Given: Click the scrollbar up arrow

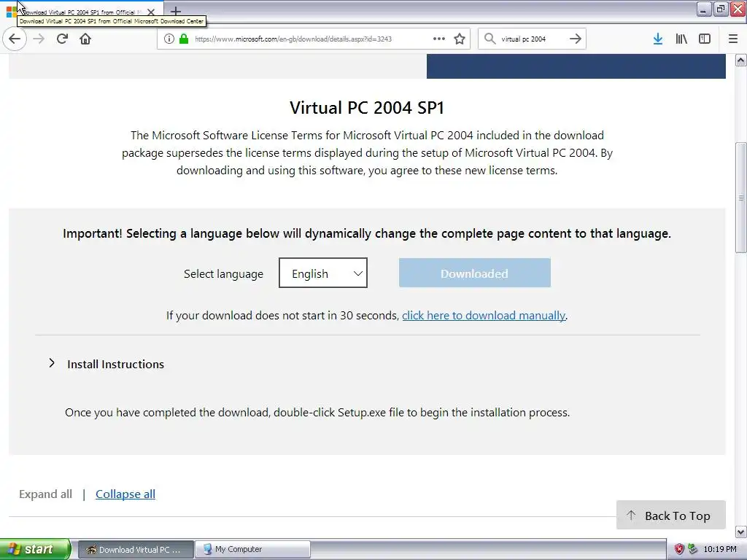Looking at the screenshot, I should point(741,60).
